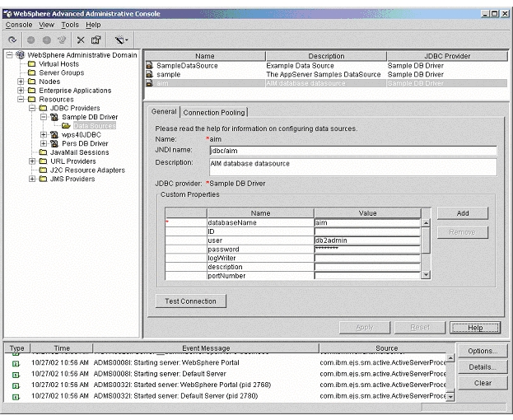The height and width of the screenshot is (420, 513).
Task: Click the wps40JDBC driver icon
Action: [x=54, y=134]
